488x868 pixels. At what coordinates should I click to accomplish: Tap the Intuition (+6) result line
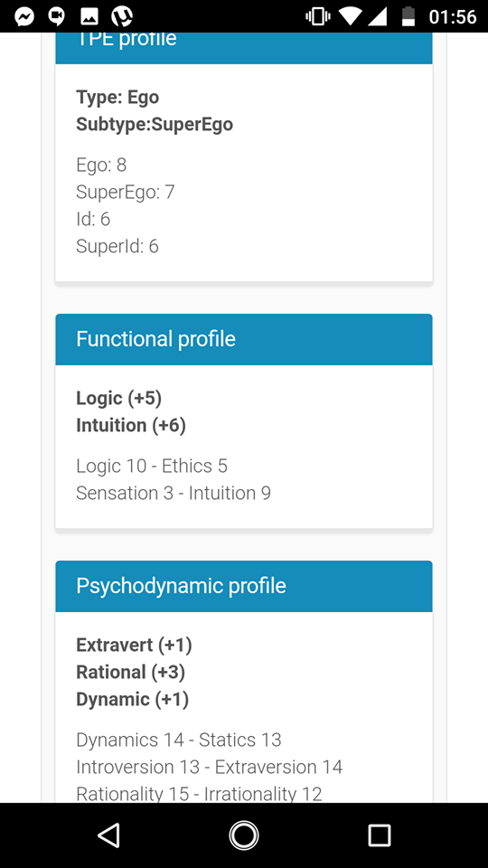click(131, 426)
